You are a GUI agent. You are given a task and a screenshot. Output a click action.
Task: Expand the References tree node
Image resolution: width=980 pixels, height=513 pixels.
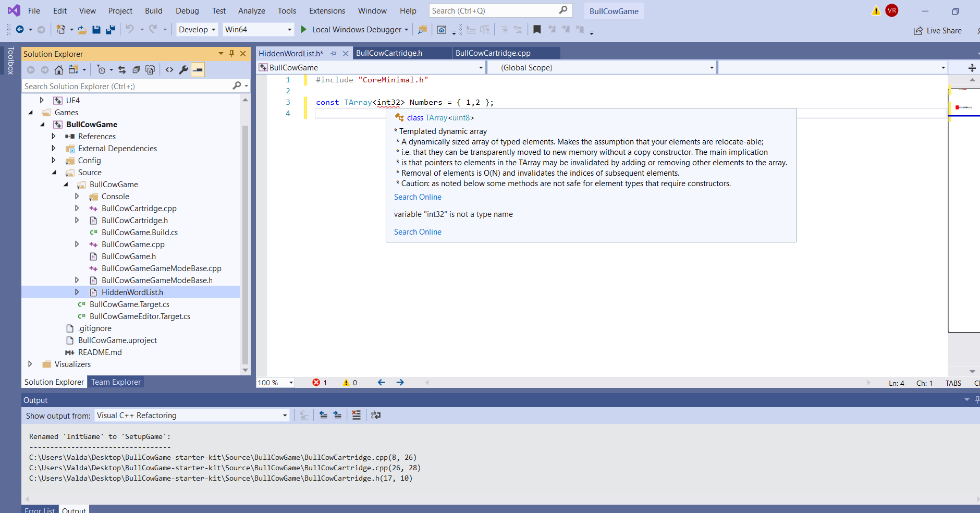coord(54,137)
